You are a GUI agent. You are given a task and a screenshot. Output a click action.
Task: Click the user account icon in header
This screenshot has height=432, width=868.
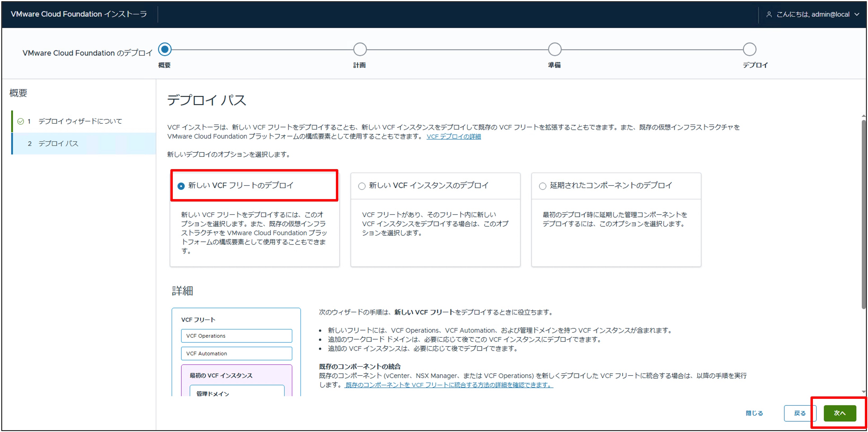(x=769, y=15)
